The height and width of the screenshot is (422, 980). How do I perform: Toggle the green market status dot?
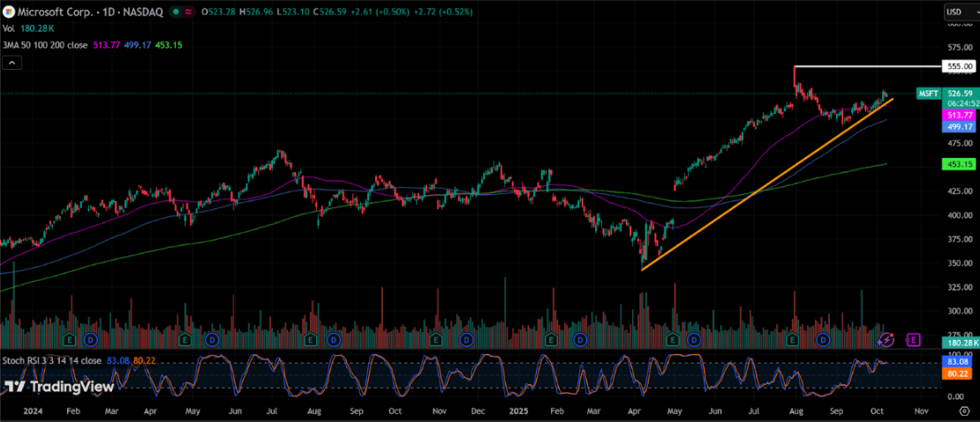coord(177,11)
